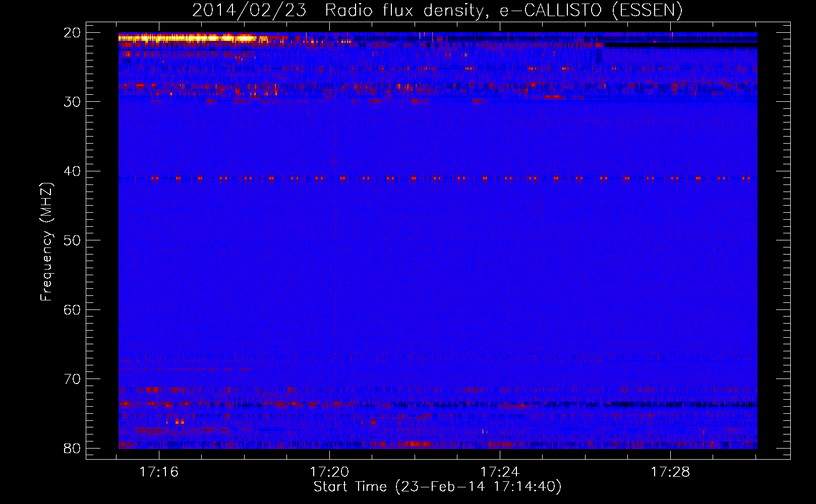Select the 30 MHz frequency tick label

tap(73, 102)
